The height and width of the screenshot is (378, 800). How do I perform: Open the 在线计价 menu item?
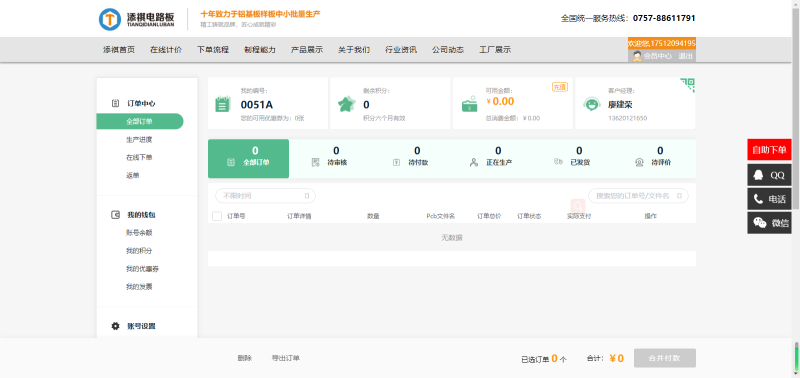click(x=166, y=50)
